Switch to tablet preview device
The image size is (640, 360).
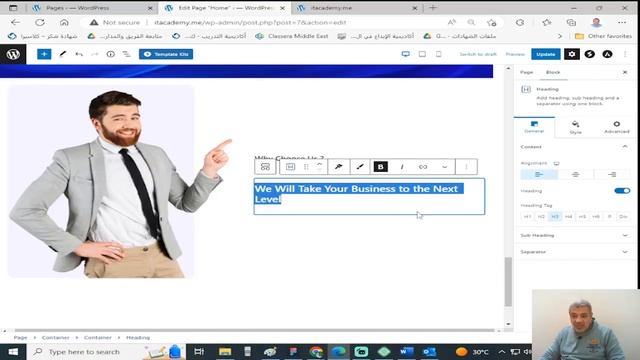[x=422, y=54]
